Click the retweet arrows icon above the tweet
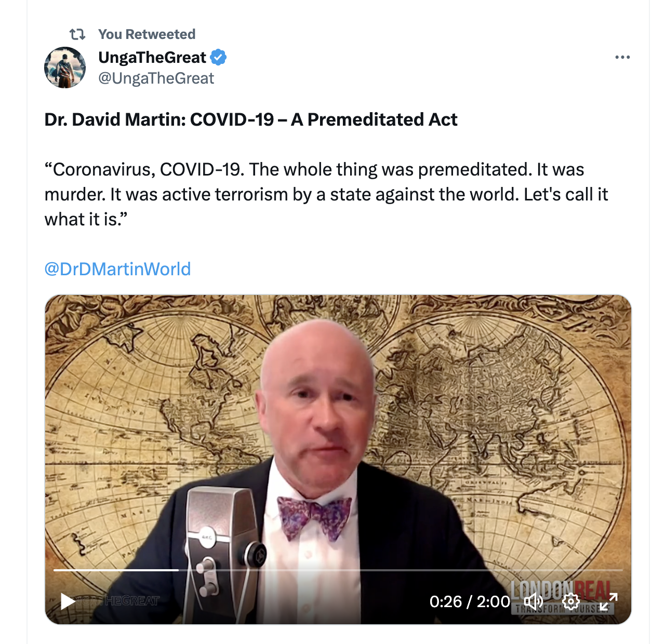This screenshot has width=665, height=644. 77,34
